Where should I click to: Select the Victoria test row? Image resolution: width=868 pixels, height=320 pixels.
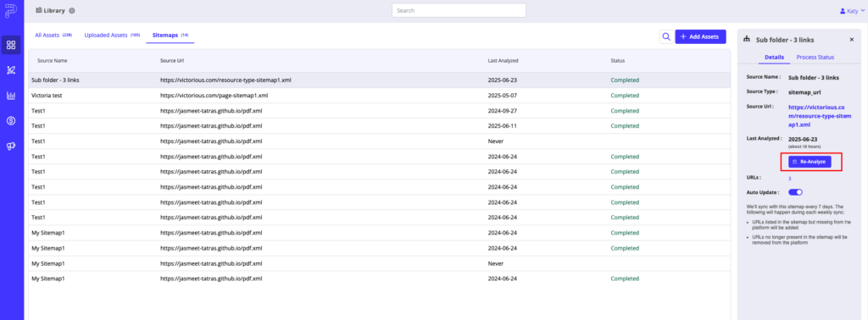pyautogui.click(x=380, y=95)
